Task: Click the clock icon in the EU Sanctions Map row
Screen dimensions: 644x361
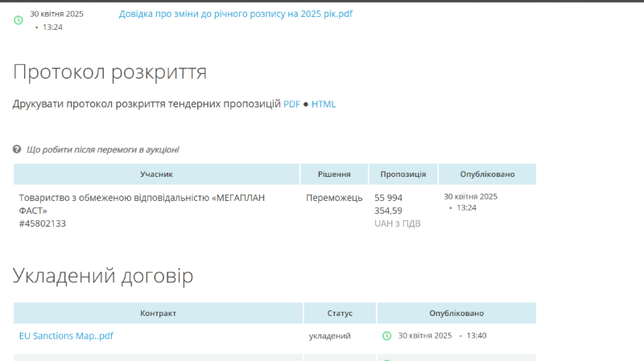Action: tap(386, 336)
